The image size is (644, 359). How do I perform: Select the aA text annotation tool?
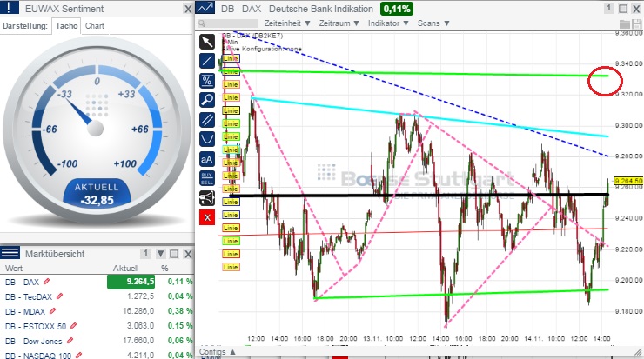click(x=207, y=159)
